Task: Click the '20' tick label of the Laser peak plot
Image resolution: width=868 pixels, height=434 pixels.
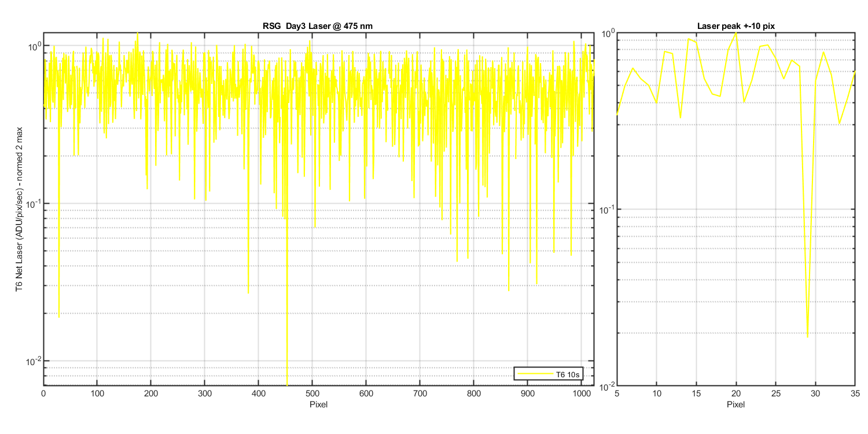Action: 736,393
